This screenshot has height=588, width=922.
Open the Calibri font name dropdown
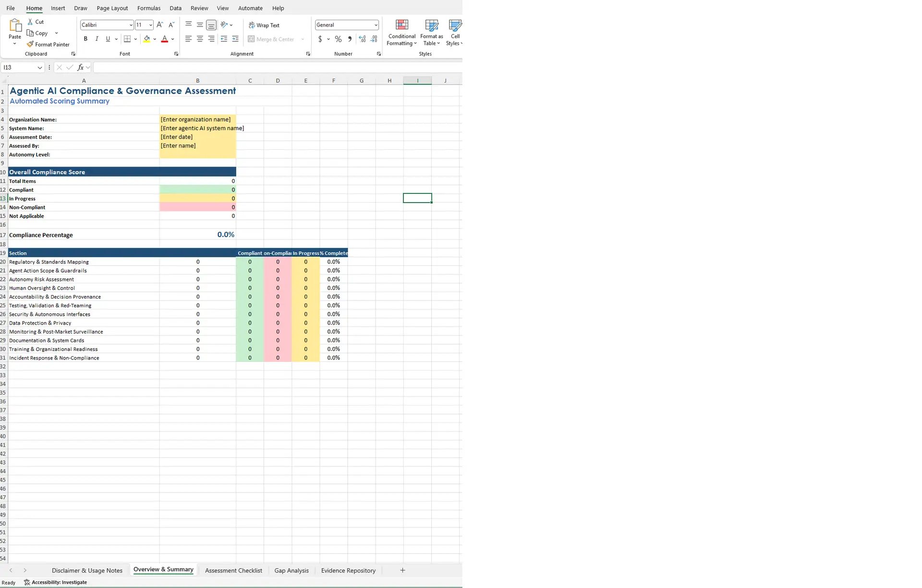coord(131,25)
